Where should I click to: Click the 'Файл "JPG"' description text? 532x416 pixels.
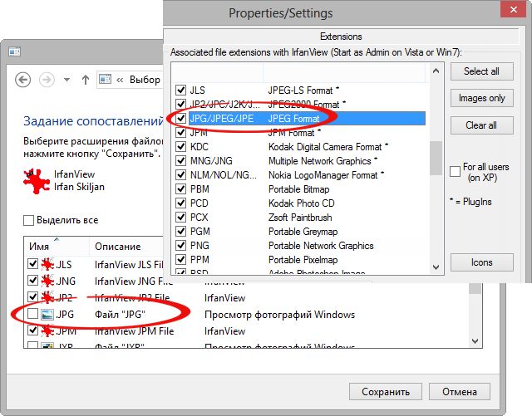click(120, 315)
